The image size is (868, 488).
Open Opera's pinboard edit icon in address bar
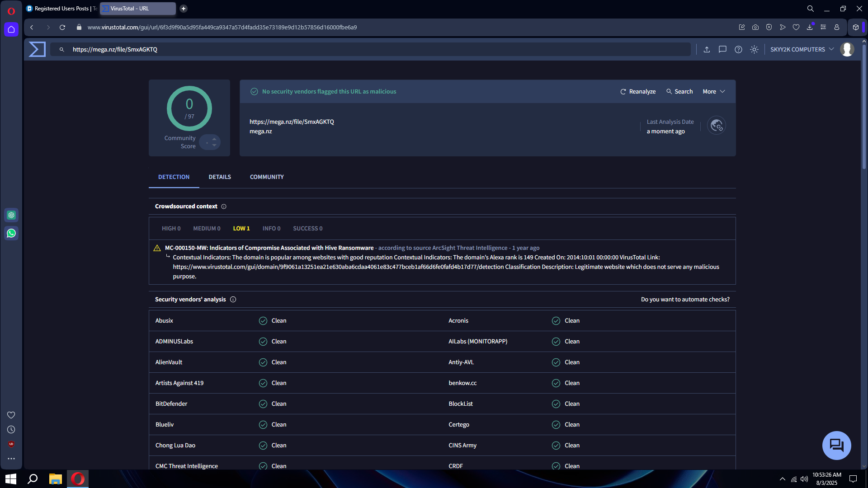(742, 27)
